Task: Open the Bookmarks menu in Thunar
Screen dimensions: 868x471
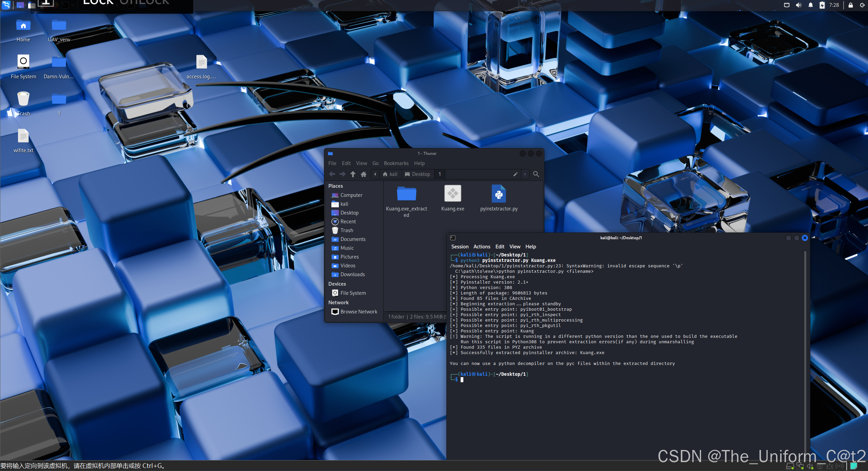Action: (396, 163)
